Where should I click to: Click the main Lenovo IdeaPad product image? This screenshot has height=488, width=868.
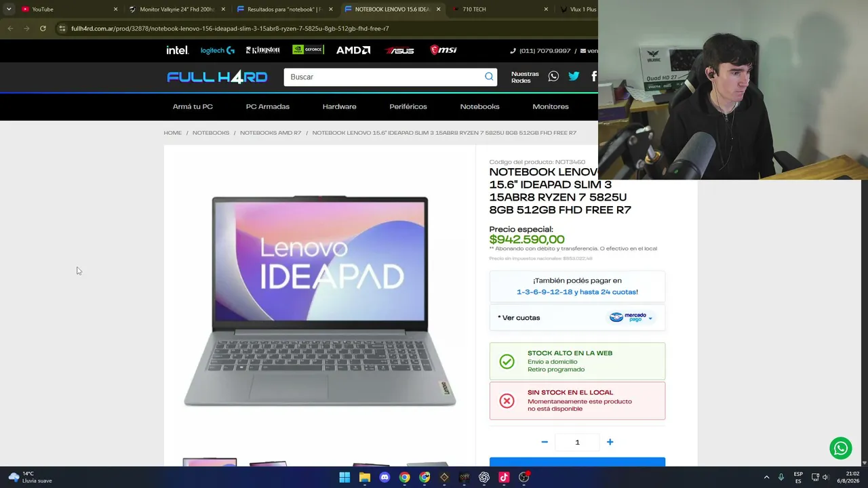click(320, 302)
